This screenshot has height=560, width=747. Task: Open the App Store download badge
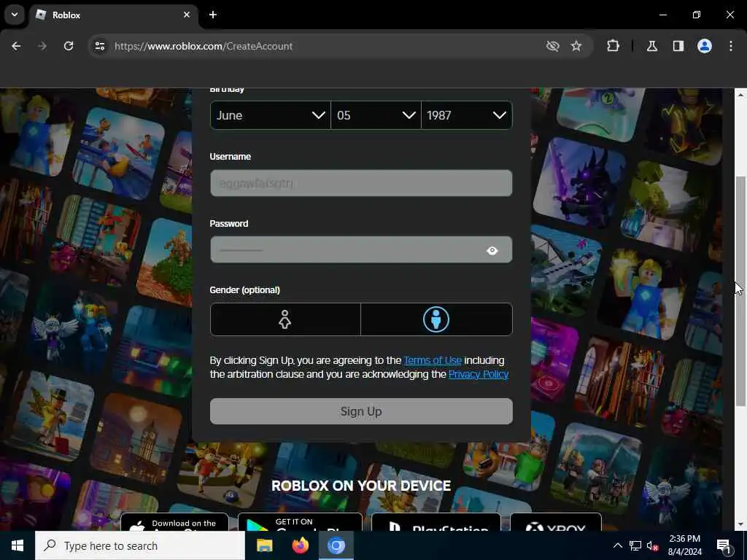tap(174, 522)
